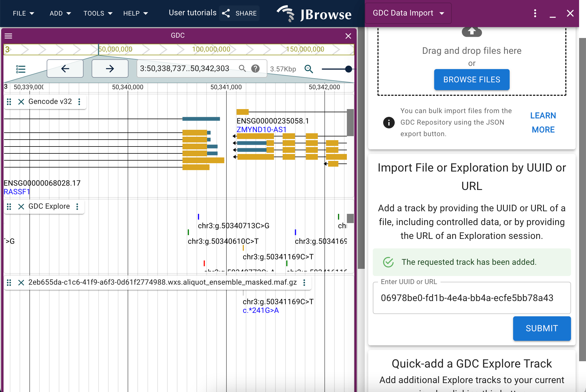Pan the view left with back arrow
The width and height of the screenshot is (586, 392).
point(65,68)
